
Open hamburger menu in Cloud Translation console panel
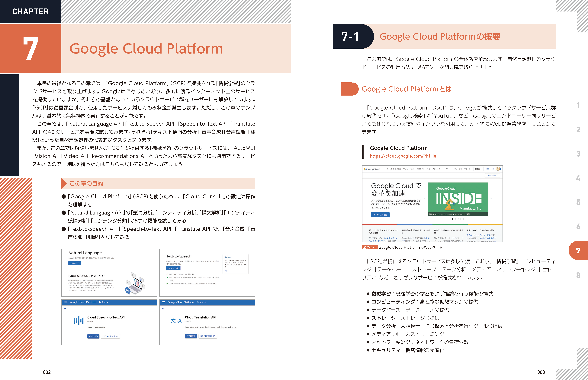[163, 302]
